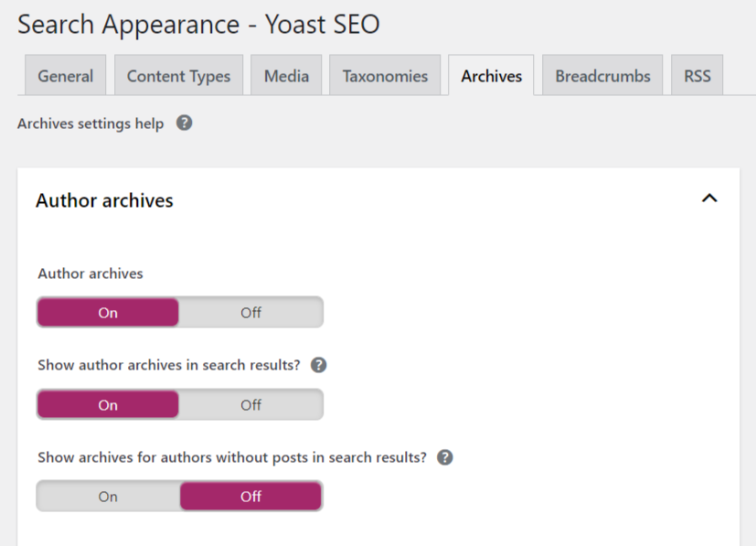Click help icon for authors without posts
Image resolution: width=756 pixels, height=546 pixels.
[x=444, y=457]
